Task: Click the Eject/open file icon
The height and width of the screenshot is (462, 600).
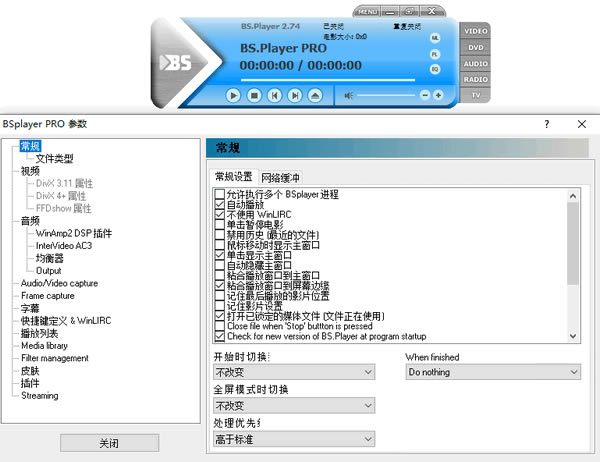Action: coord(315,95)
